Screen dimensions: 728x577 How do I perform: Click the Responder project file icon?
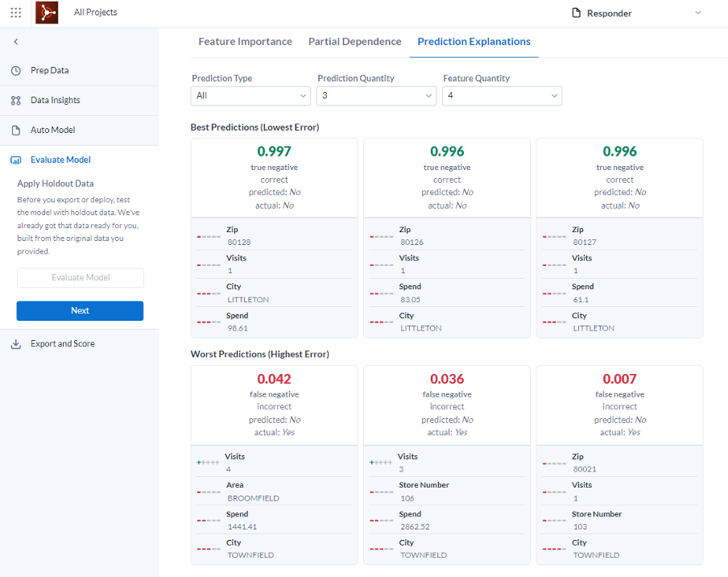576,13
